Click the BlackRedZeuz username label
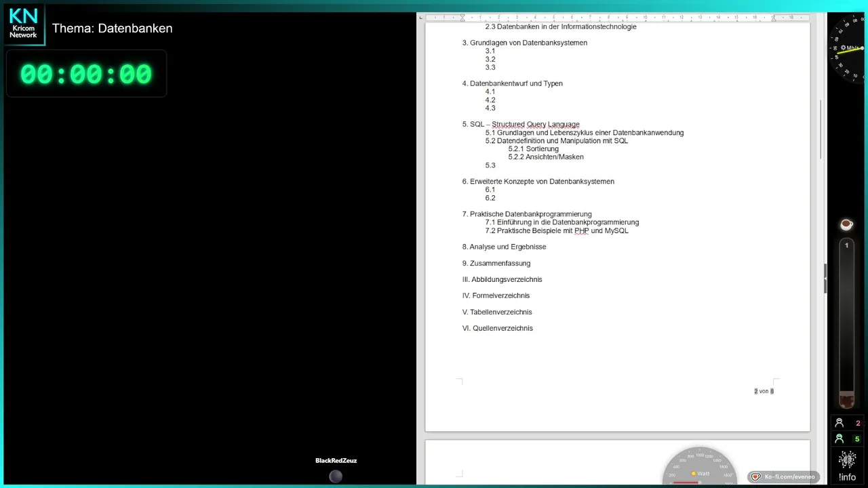 click(336, 461)
